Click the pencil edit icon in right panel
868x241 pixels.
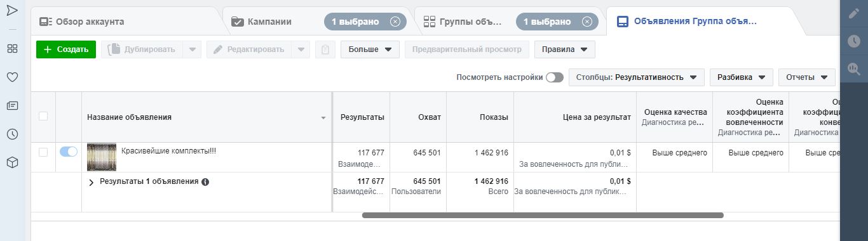(854, 14)
